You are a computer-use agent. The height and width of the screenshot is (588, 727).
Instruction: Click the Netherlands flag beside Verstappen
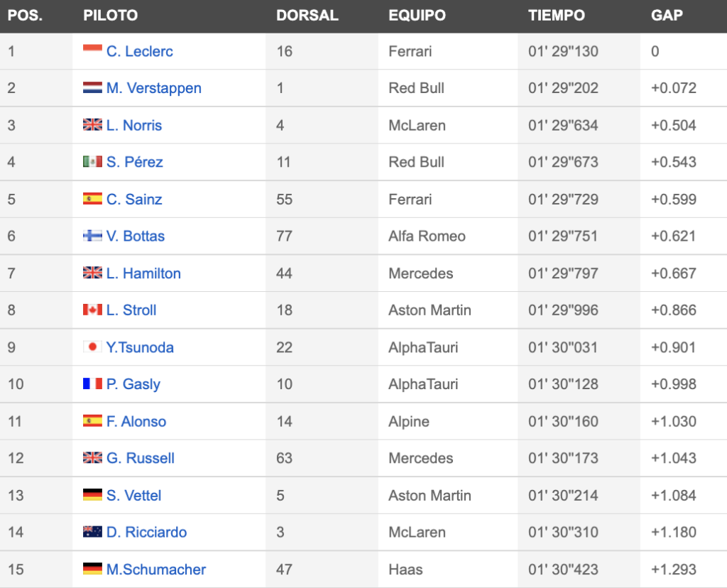92,87
